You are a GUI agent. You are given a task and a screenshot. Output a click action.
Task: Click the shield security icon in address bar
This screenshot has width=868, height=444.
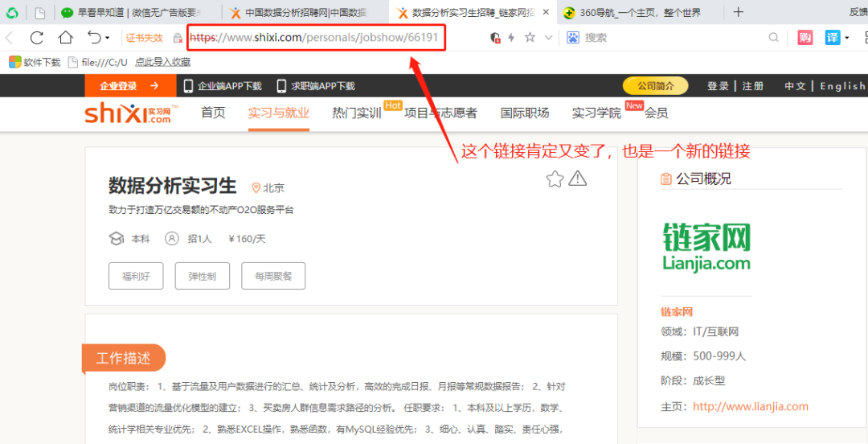pos(495,38)
